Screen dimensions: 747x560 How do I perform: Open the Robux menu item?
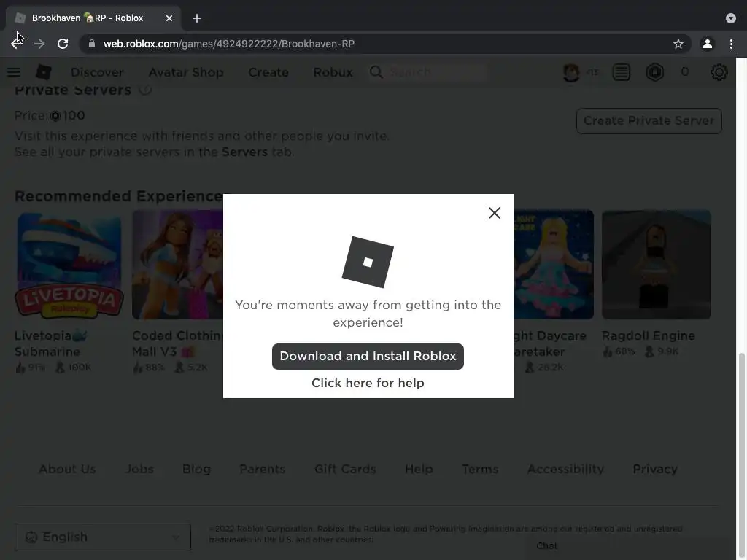point(333,72)
